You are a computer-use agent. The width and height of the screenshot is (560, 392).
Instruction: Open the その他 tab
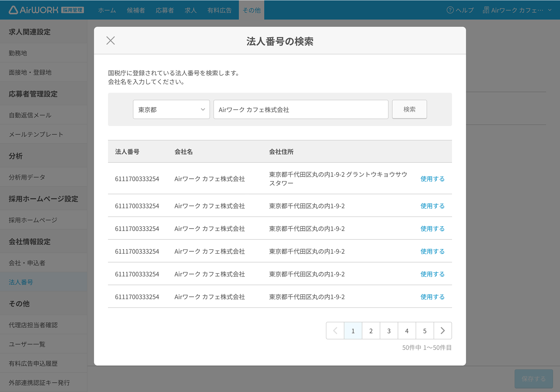click(x=251, y=10)
